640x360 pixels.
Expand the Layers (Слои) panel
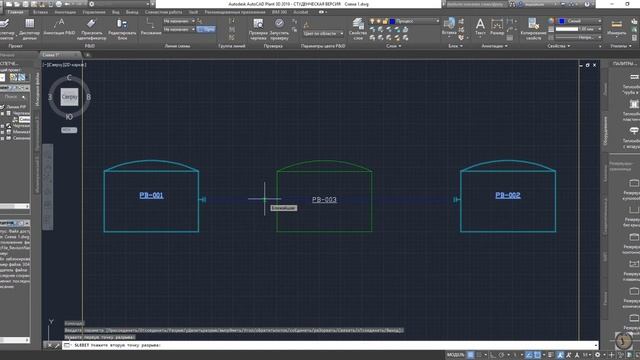pyautogui.click(x=393, y=46)
